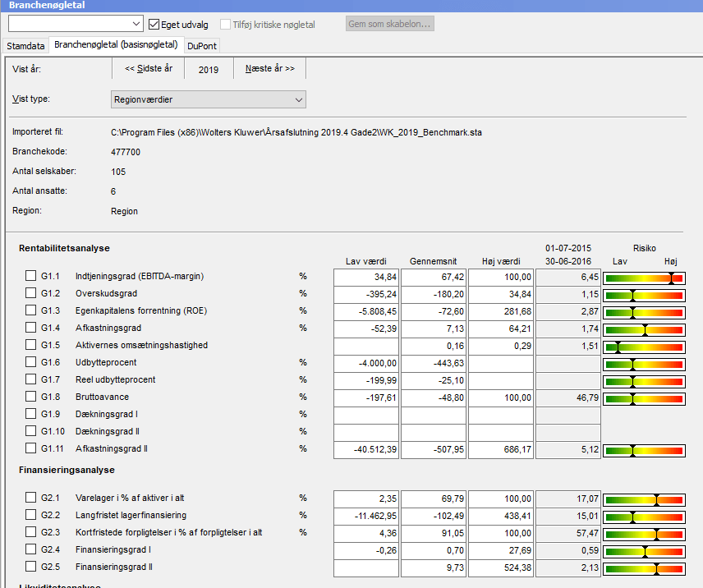
Task: Check the G1.1 Indtjeningsgrad checkbox
Action: coord(30,276)
